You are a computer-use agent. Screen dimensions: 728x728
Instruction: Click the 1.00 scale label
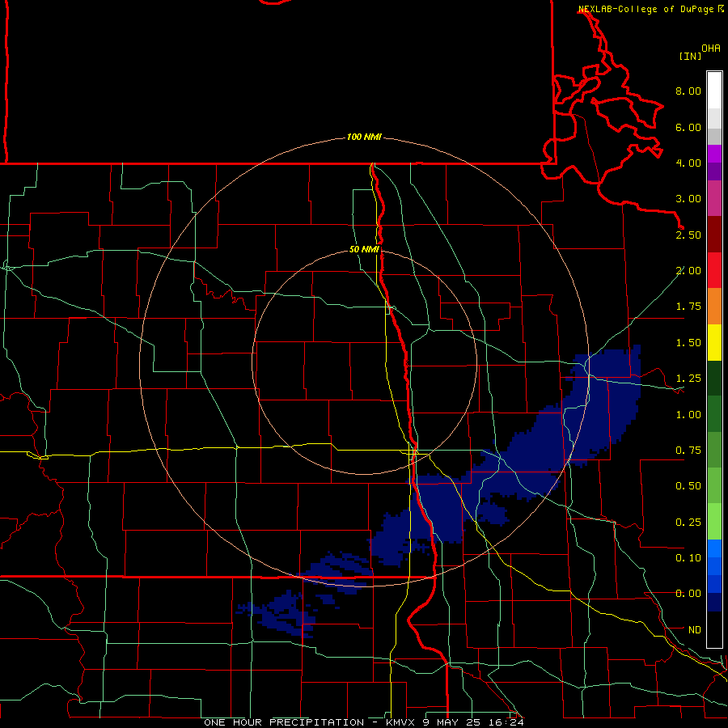coord(688,415)
